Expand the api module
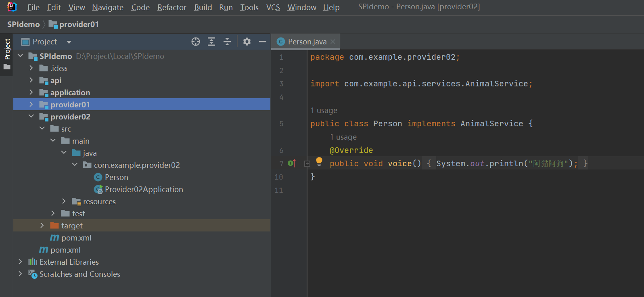Screen dimensions: 644x297 (31, 80)
